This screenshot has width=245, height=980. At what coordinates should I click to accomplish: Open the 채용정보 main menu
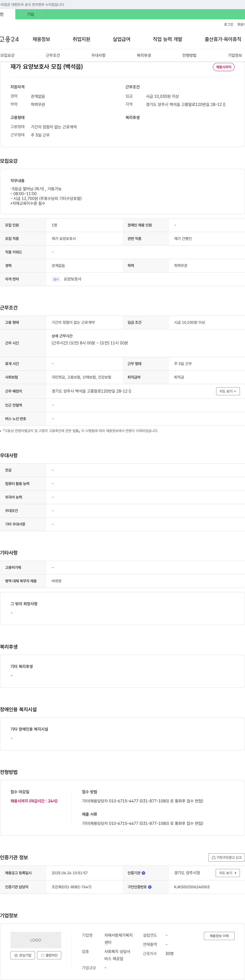[x=41, y=39]
